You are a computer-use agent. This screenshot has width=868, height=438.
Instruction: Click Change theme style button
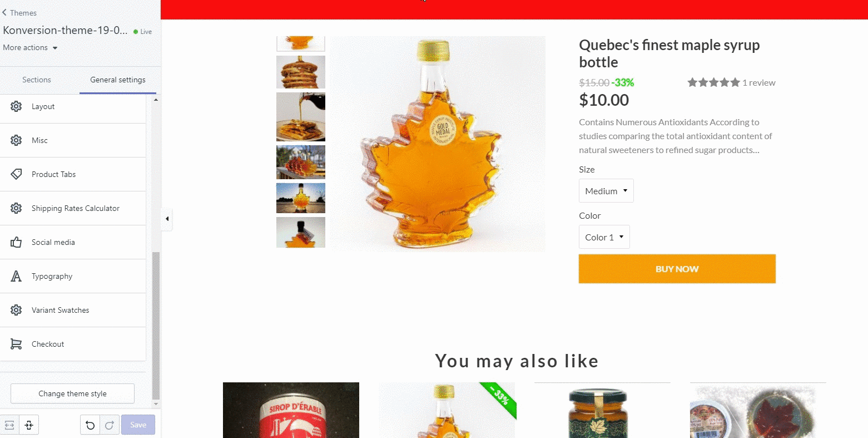coord(72,393)
